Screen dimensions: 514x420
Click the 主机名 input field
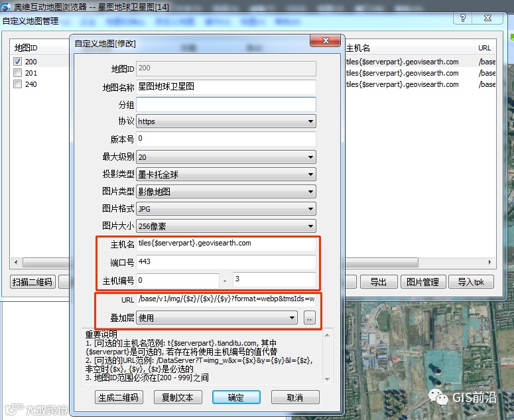coord(226,244)
